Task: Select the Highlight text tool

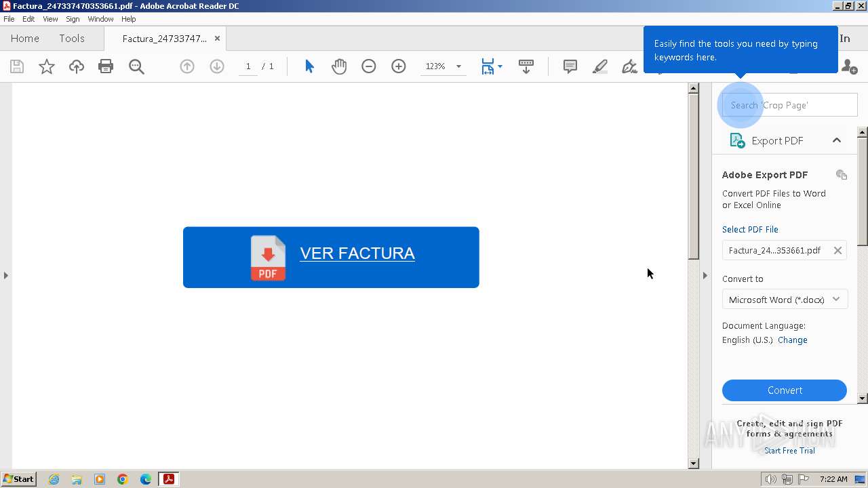Action: (x=600, y=66)
